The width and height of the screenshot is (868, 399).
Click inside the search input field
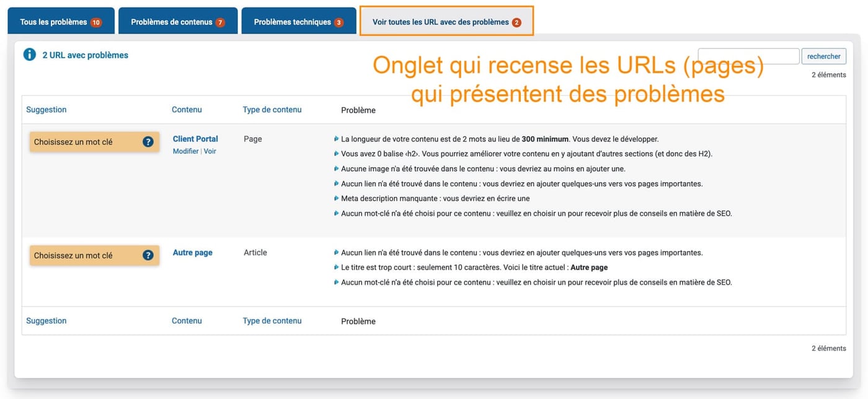[748, 56]
